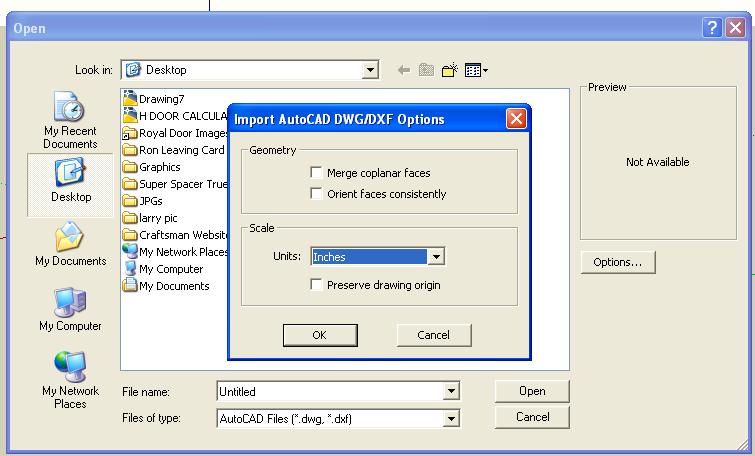
Task: Enable Merge coplanar faces checkbox
Action: [x=316, y=172]
